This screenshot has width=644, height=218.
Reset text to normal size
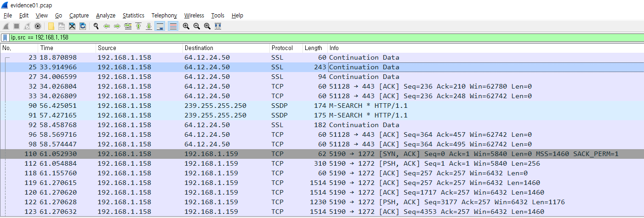[x=207, y=26]
